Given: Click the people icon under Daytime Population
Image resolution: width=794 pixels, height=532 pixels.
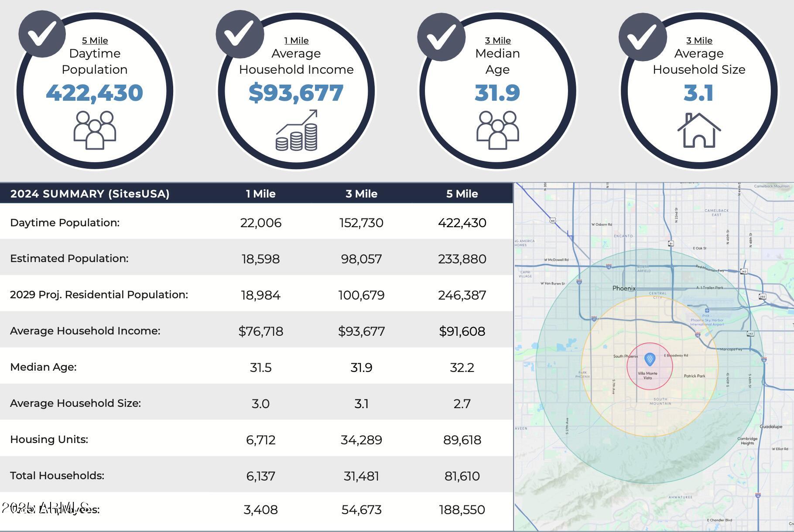Looking at the screenshot, I should [95, 130].
